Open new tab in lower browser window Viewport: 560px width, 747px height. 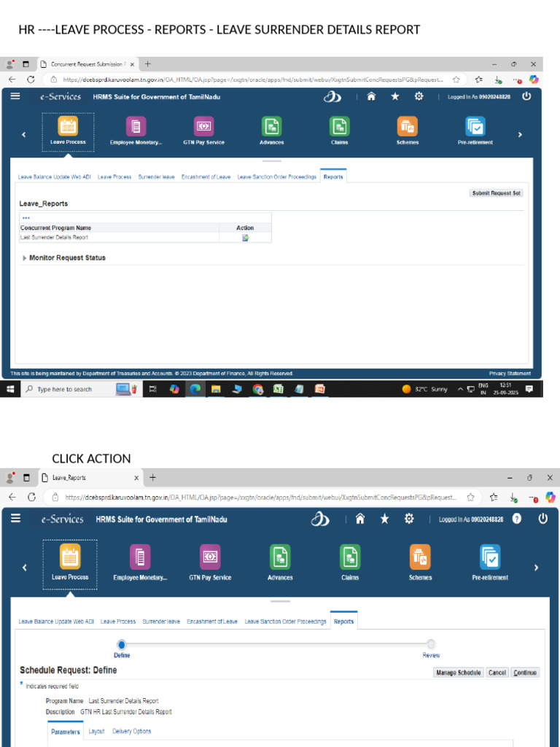tap(152, 477)
